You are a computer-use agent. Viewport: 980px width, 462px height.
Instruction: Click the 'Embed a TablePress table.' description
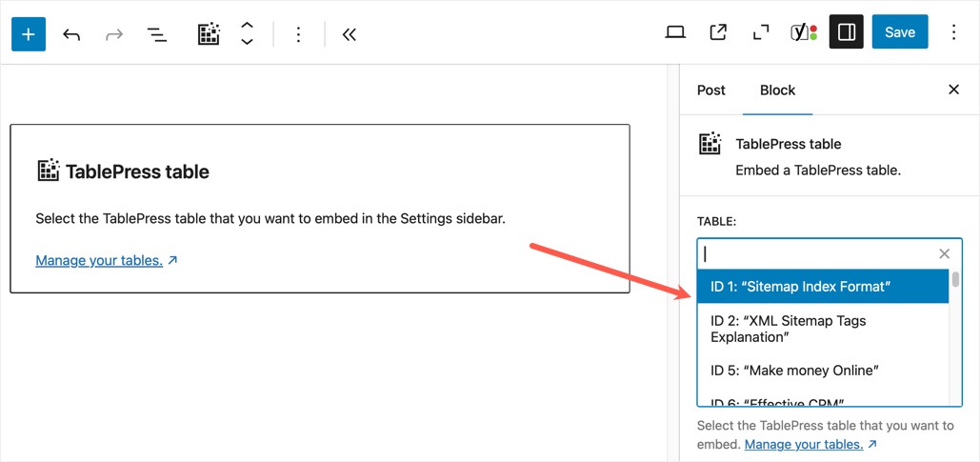click(x=818, y=171)
